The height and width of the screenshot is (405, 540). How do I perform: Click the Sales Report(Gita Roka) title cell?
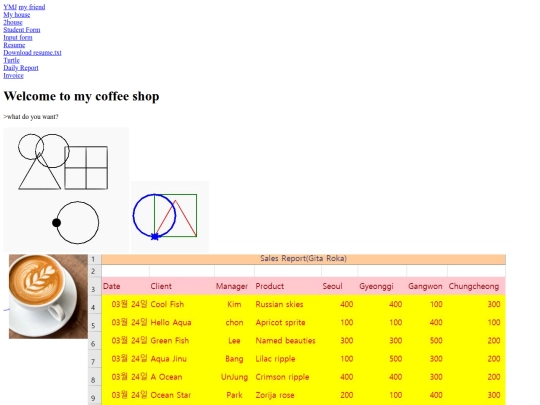click(x=303, y=259)
